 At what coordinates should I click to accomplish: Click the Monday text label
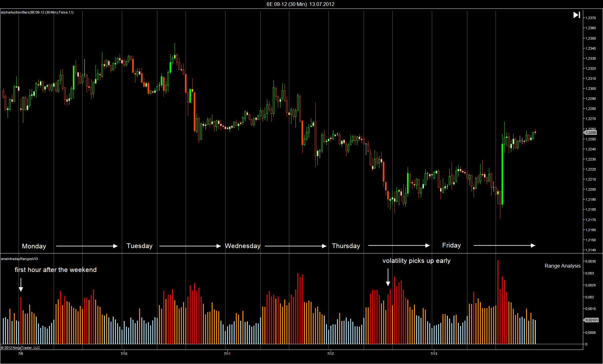(34, 246)
